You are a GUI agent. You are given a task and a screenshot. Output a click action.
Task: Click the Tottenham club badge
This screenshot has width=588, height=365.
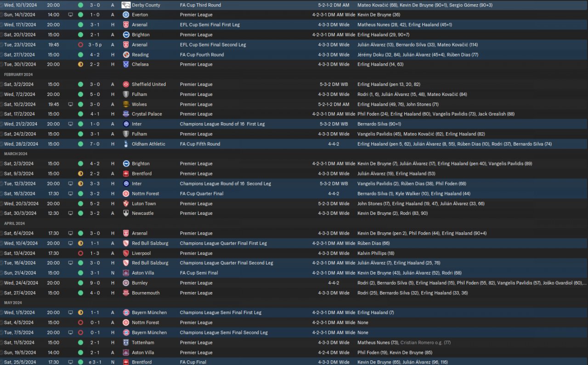(x=126, y=343)
